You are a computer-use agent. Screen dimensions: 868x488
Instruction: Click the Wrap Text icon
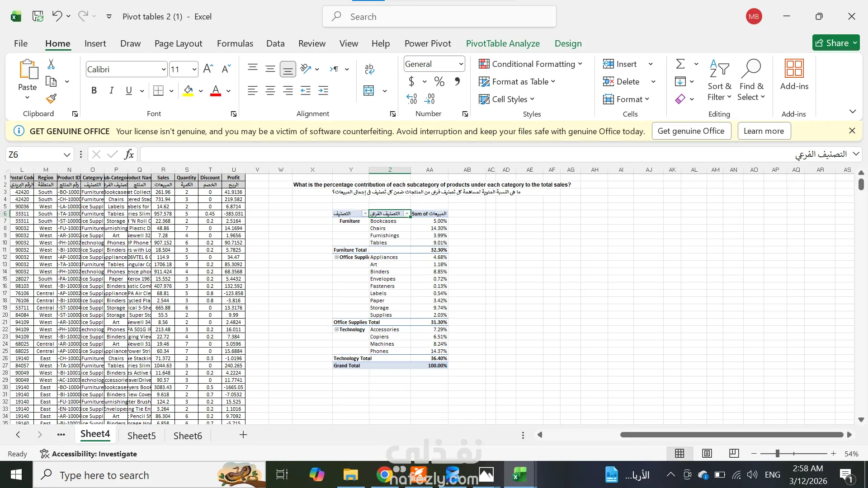pyautogui.click(x=369, y=69)
